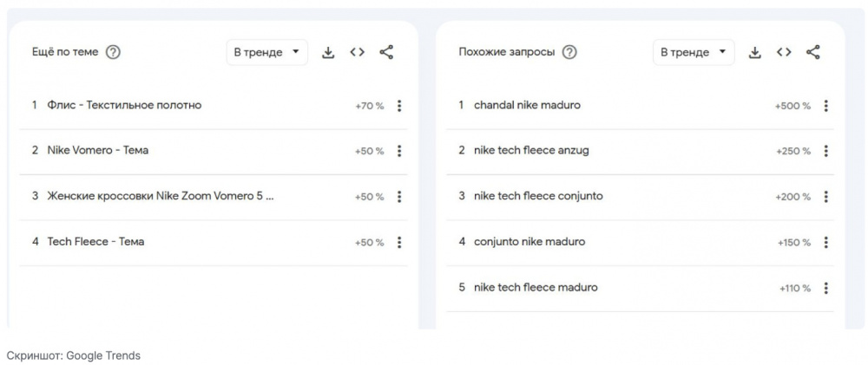Image resolution: width=868 pixels, height=365 pixels.
Task: Open more options for "Tech Fleece" row
Action: pos(399,242)
